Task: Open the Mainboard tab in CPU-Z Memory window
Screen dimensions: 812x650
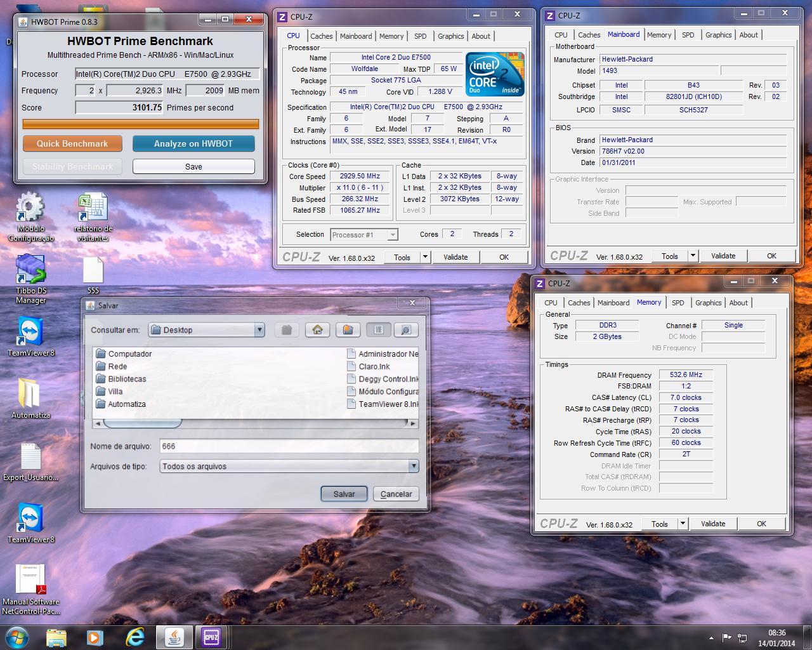Action: click(x=613, y=303)
